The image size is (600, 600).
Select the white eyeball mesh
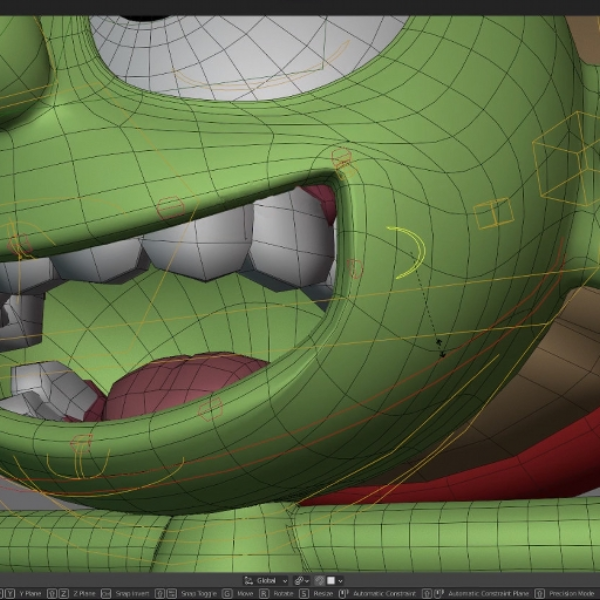249,57
